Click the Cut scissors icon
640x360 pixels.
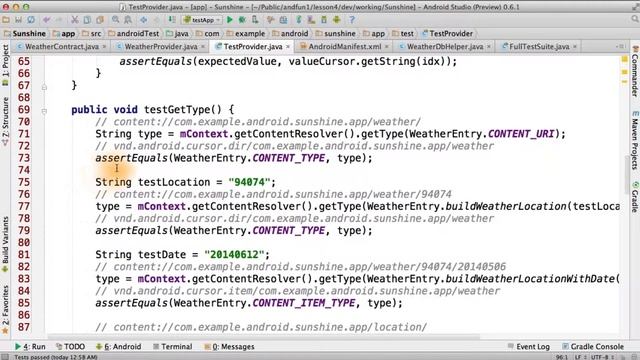[x=75, y=20]
